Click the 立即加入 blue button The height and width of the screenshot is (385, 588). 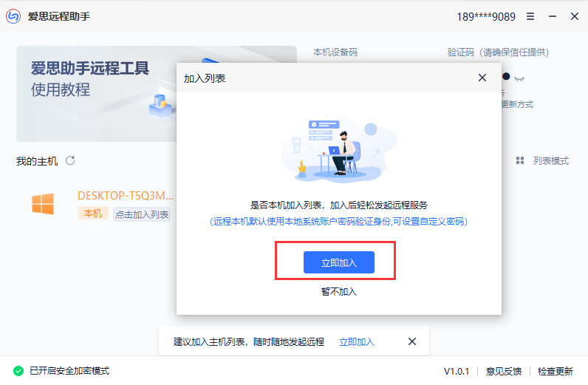click(x=338, y=262)
